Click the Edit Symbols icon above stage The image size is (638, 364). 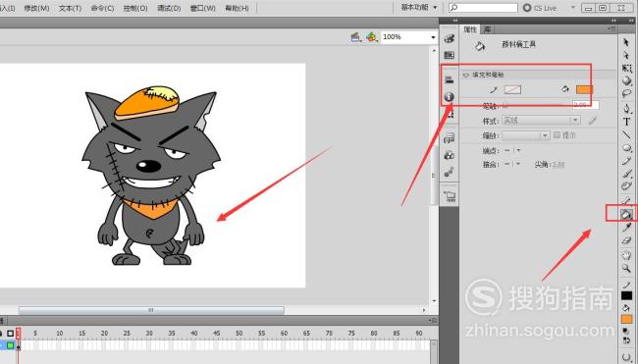371,37
